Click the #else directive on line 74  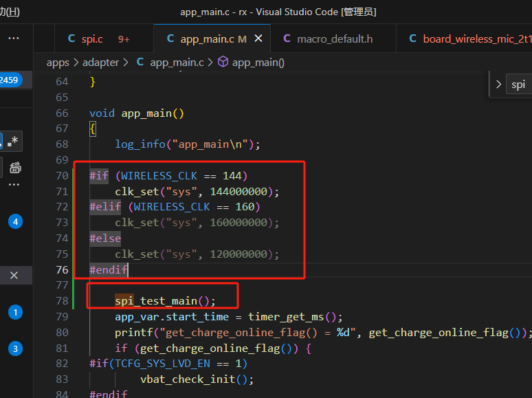105,239
